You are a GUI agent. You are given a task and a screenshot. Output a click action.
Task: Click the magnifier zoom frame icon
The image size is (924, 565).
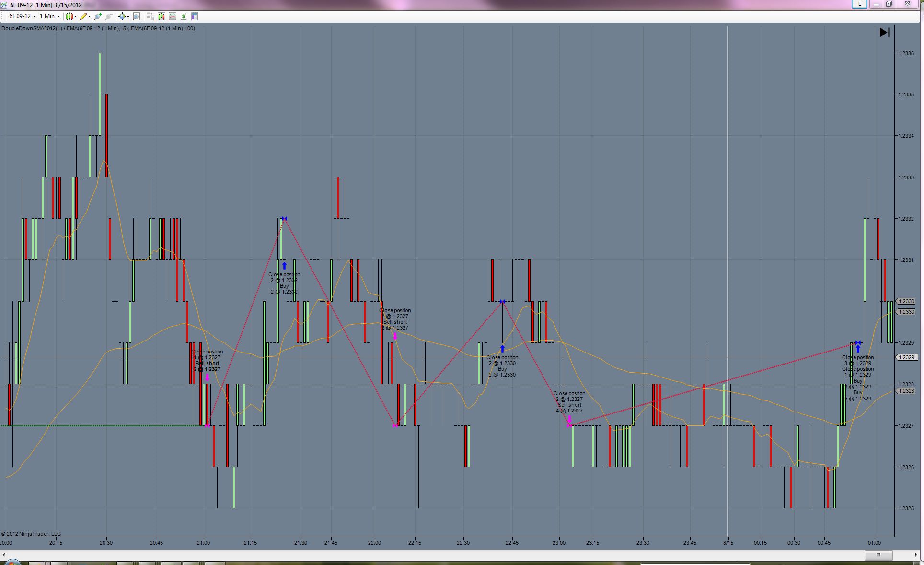click(136, 16)
